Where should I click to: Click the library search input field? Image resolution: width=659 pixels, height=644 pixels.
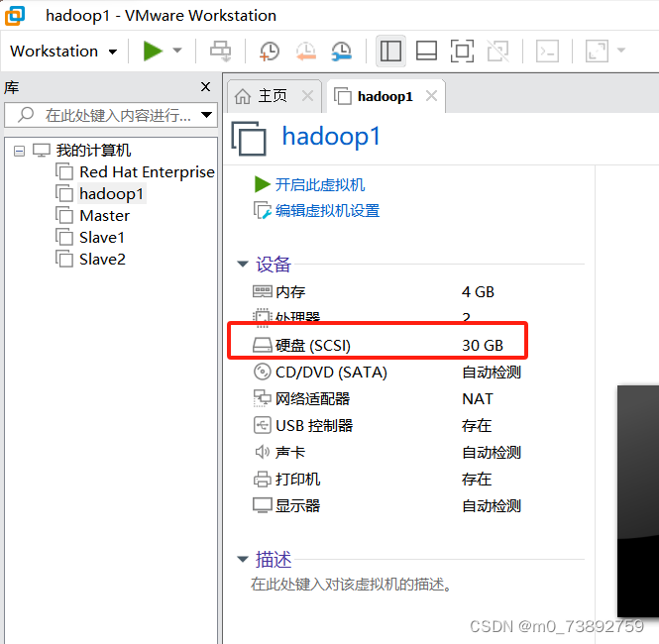tap(111, 115)
